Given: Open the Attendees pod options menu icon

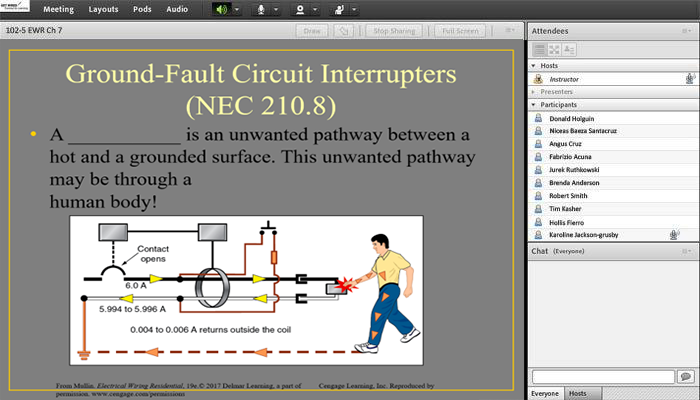Looking at the screenshot, I should (x=687, y=31).
